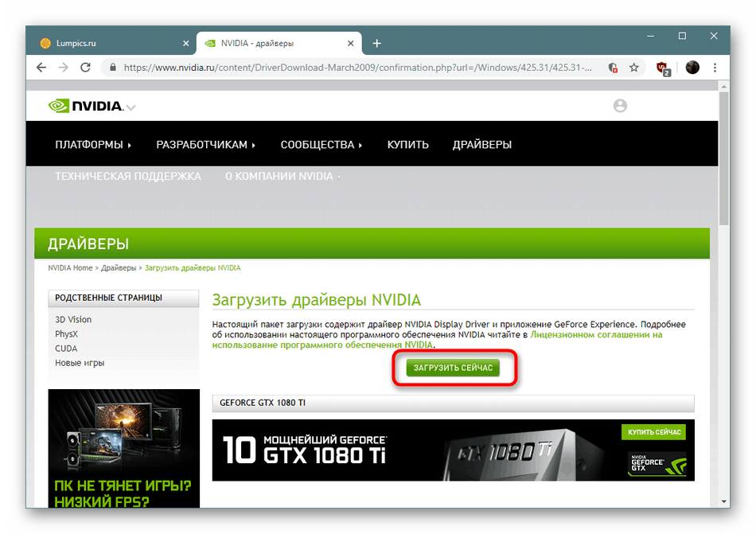
Task: Click the РОДСТВЕННЫЕ СТРАНИЦЫ heading
Action: [x=123, y=298]
